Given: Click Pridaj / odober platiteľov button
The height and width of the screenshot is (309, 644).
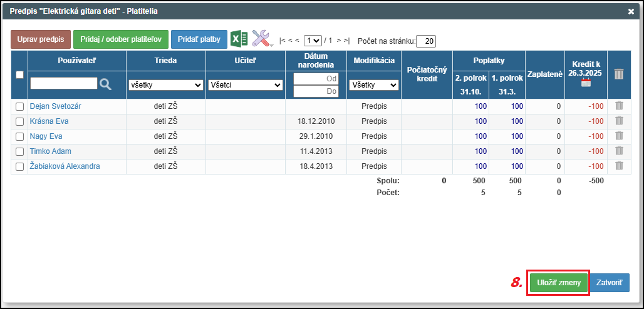Looking at the screenshot, I should point(121,39).
